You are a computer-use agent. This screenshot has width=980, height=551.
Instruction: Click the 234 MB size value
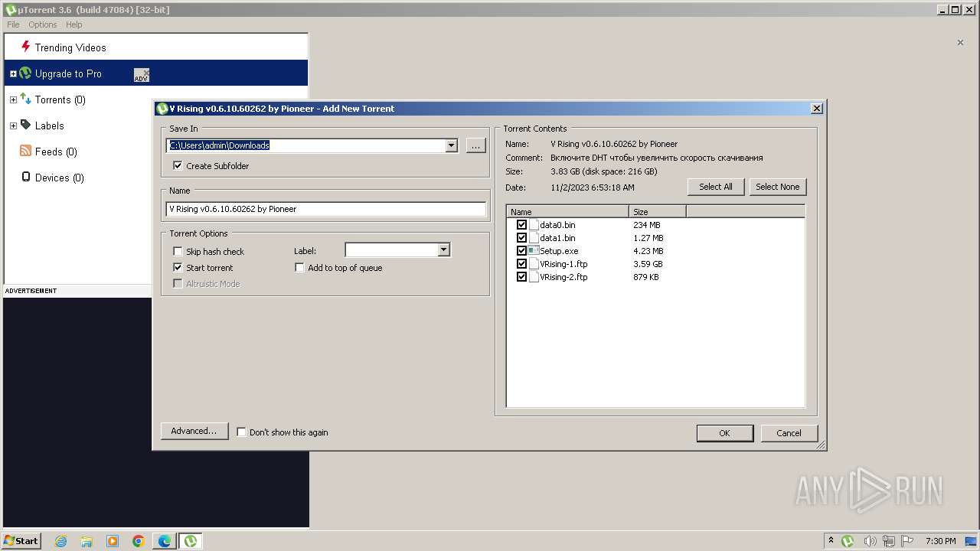coord(647,225)
